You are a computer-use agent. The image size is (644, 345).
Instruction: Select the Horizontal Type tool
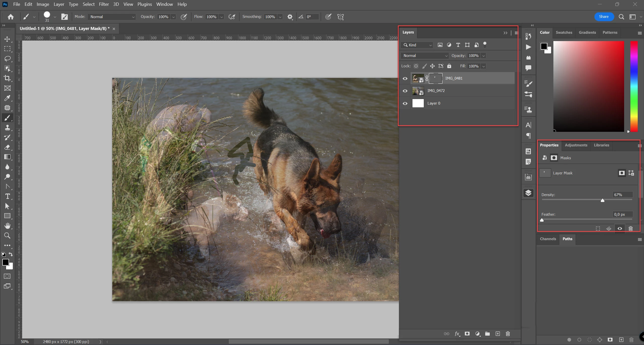[x=7, y=196]
